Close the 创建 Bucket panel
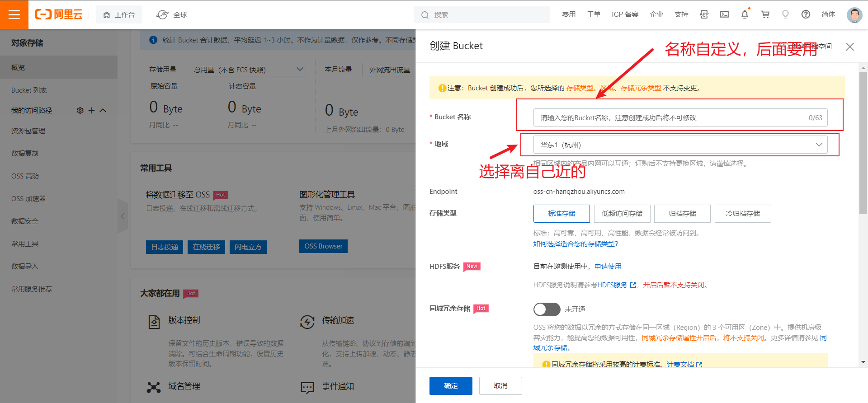The image size is (868, 403). pyautogui.click(x=850, y=47)
